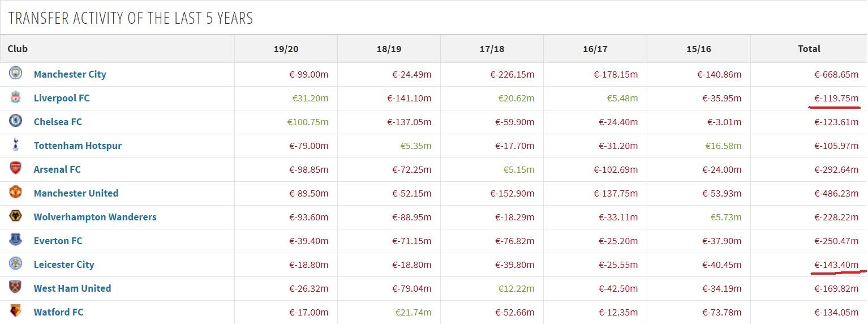Click Liverpool's underlined total €-119.75m
The height and width of the screenshot is (324, 868).
[x=836, y=98]
